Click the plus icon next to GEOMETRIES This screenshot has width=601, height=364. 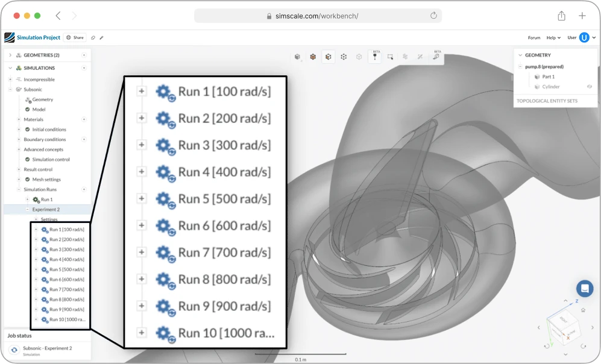[x=84, y=55]
